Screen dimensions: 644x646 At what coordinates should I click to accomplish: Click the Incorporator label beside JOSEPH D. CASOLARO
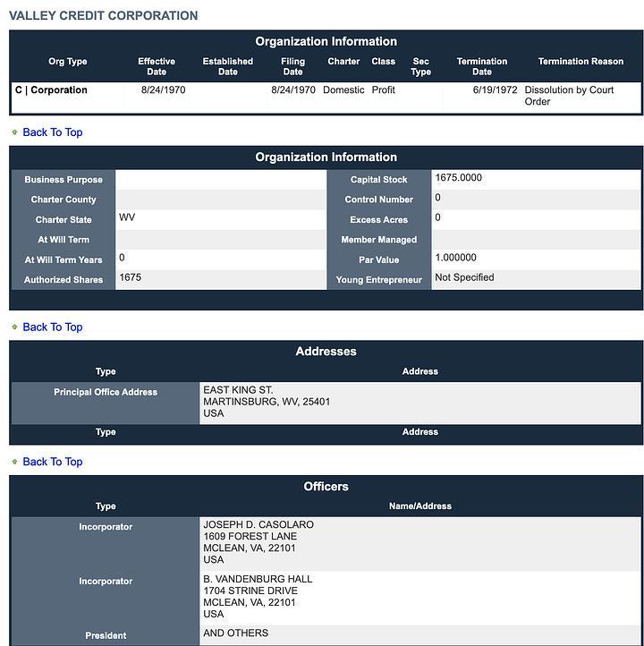click(106, 527)
